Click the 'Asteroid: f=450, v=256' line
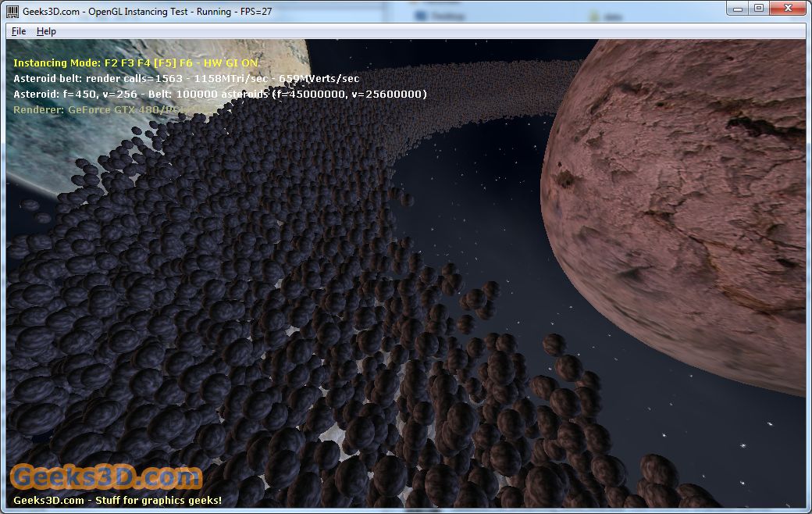 tap(220, 94)
